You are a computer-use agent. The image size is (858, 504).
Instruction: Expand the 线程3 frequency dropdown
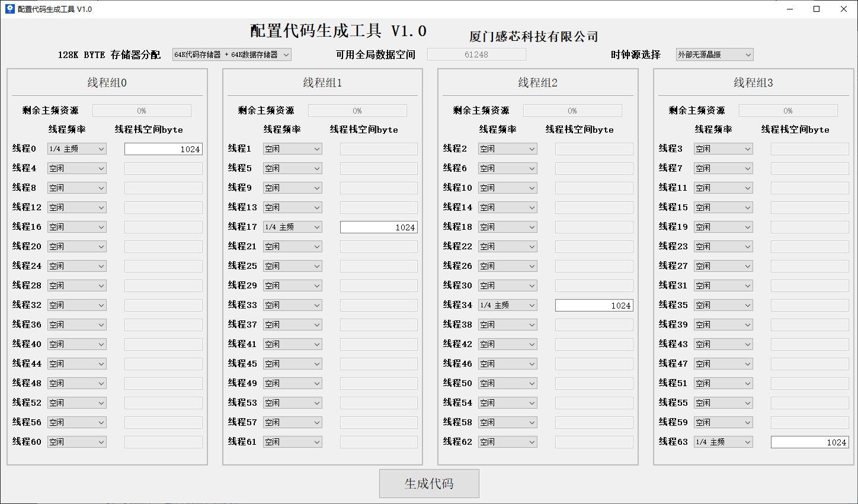point(723,149)
